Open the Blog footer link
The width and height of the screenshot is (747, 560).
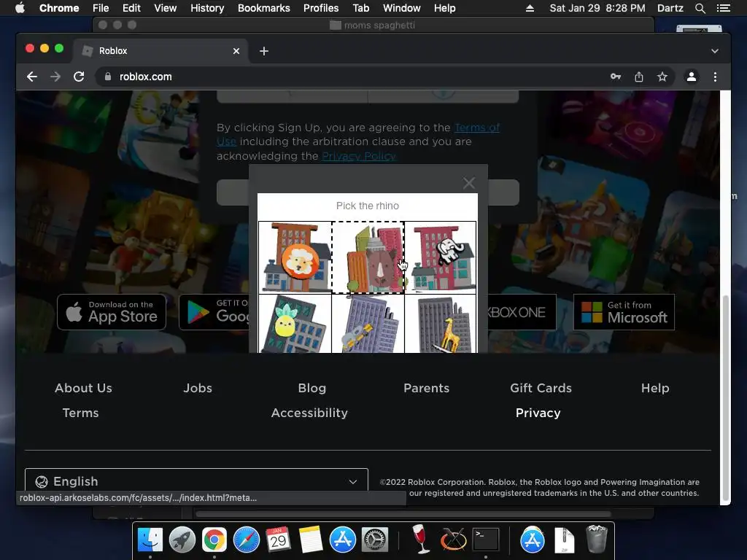tap(312, 388)
